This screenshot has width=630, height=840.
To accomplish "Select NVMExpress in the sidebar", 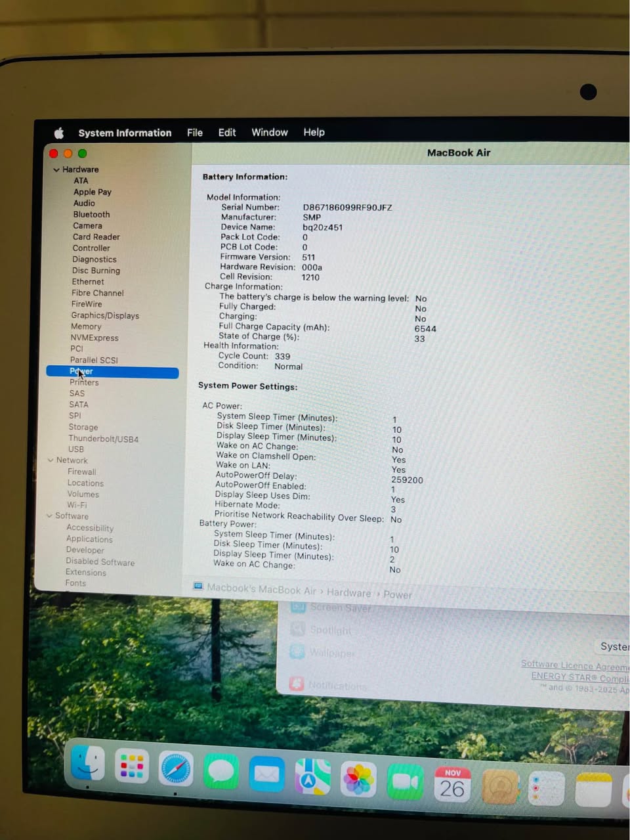I will (94, 338).
